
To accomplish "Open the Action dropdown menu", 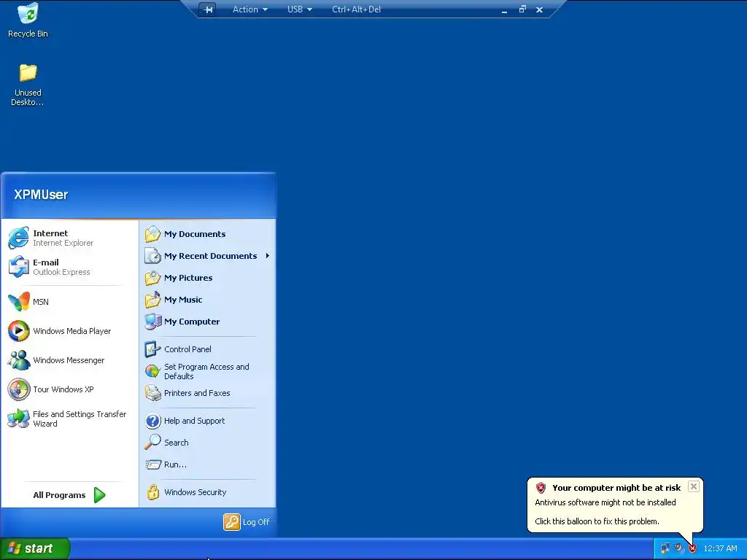I will [249, 9].
